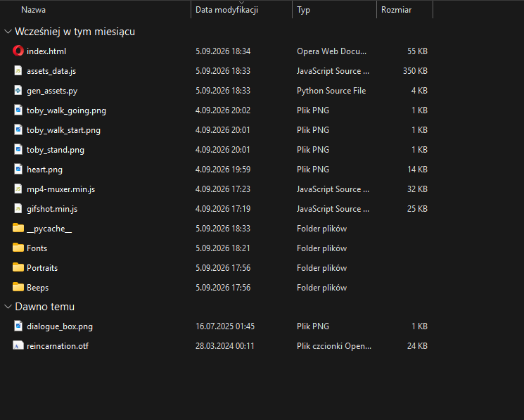The image size is (524, 420).
Task: Click the date 4.09.2026 17:19
Action: (x=223, y=209)
